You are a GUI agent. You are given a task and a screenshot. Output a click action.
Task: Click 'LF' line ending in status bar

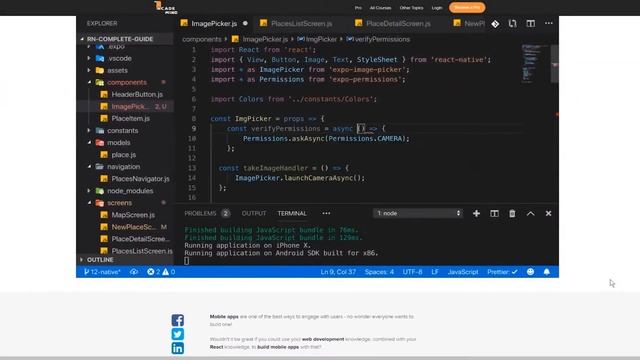[x=435, y=272]
